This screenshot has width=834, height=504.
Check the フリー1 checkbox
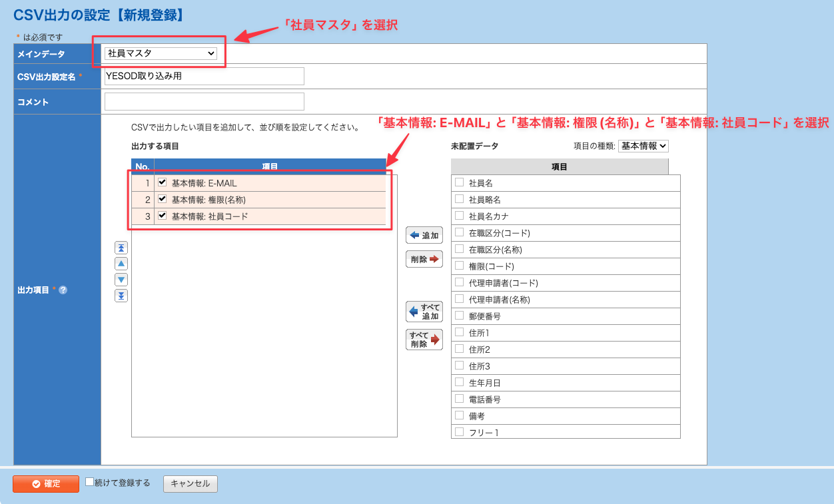pyautogui.click(x=459, y=431)
